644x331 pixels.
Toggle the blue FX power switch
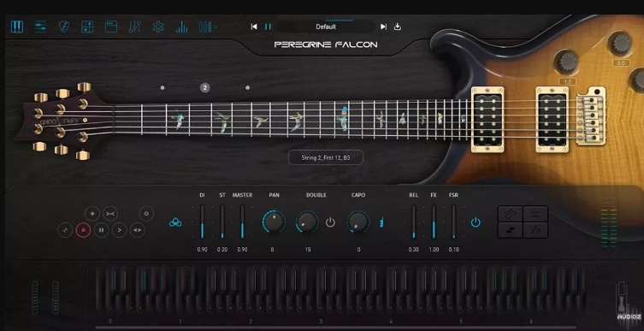(x=476, y=222)
